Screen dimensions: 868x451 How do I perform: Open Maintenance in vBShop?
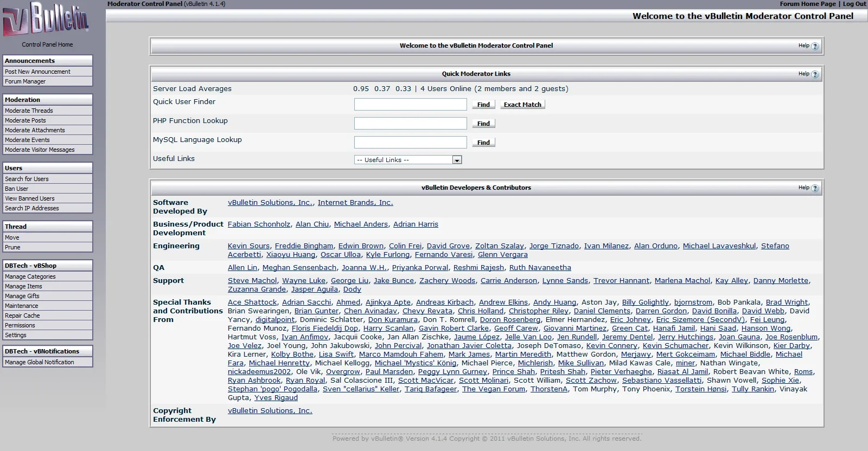tap(48, 306)
